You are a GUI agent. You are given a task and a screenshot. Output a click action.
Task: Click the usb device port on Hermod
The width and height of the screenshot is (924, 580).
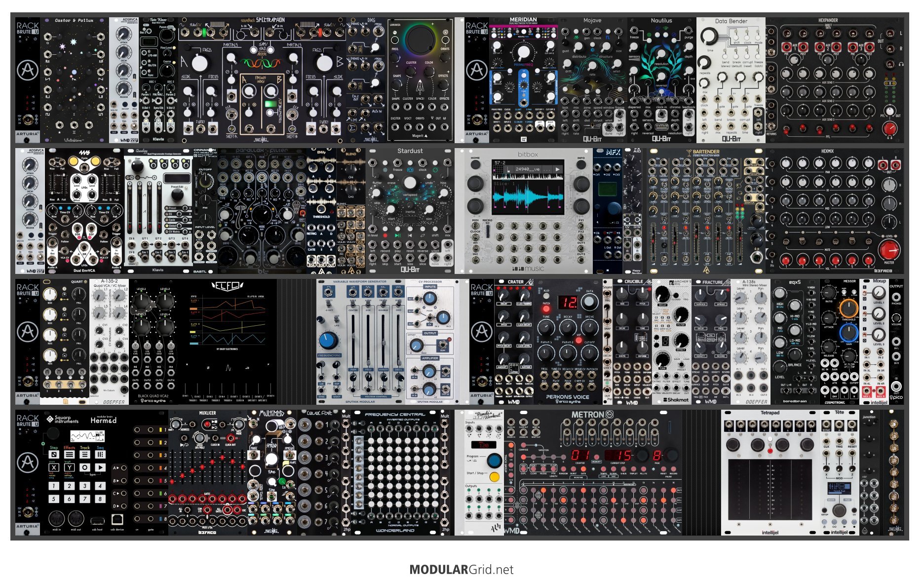point(117,519)
